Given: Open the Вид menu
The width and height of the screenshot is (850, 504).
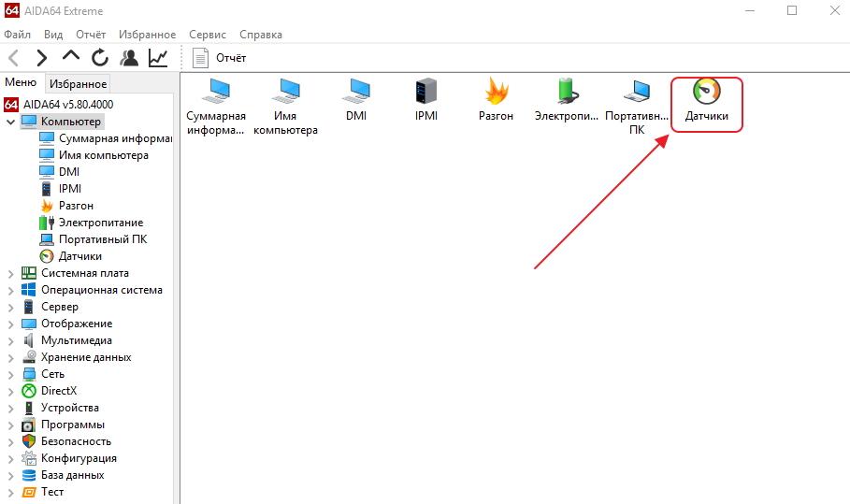Looking at the screenshot, I should (53, 35).
